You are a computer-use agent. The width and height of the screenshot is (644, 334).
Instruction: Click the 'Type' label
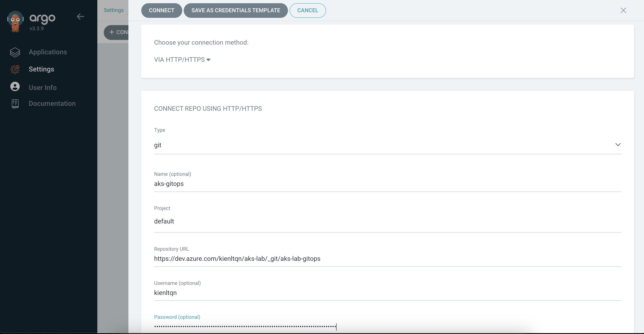[159, 130]
